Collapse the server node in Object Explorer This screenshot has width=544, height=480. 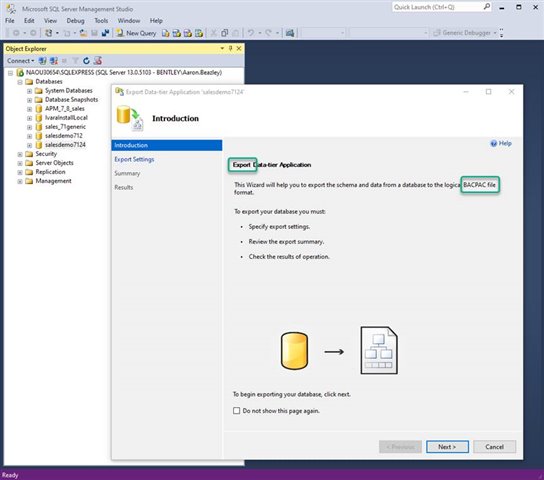[10, 73]
